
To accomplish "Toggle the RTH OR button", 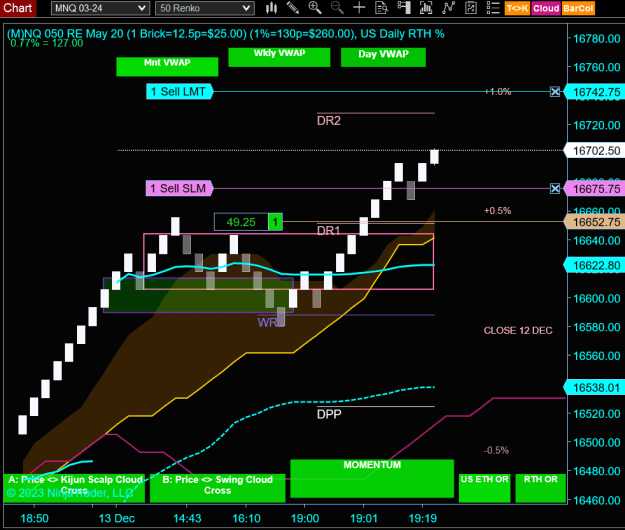I will coord(540,488).
